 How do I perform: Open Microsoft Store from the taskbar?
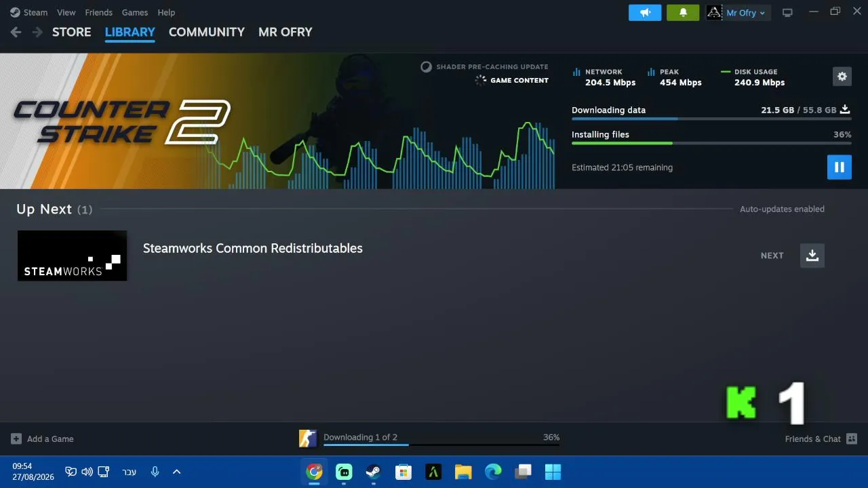coord(403,472)
